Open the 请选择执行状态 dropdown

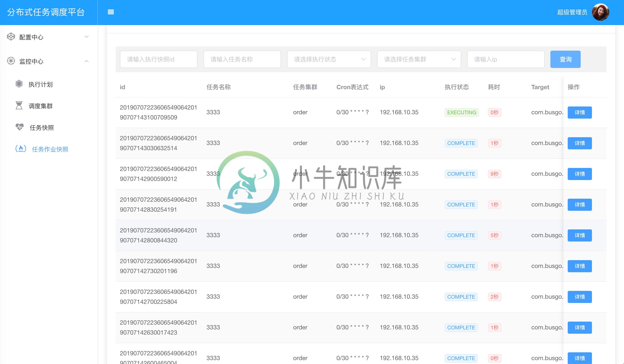pos(329,59)
